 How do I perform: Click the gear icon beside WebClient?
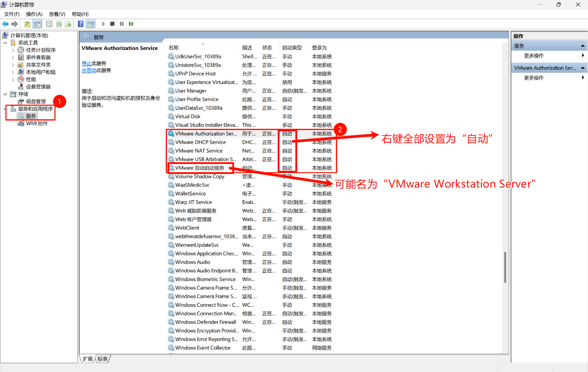pos(171,228)
